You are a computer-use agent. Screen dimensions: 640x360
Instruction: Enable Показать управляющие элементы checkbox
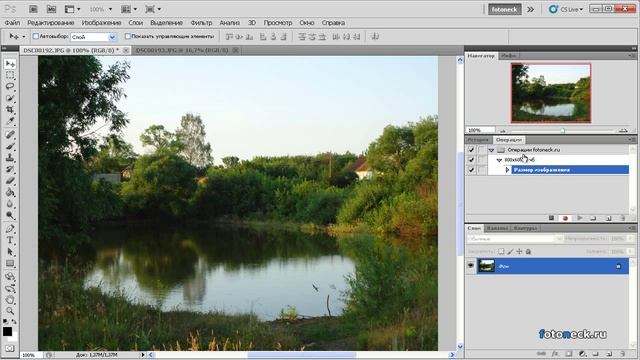(127, 36)
